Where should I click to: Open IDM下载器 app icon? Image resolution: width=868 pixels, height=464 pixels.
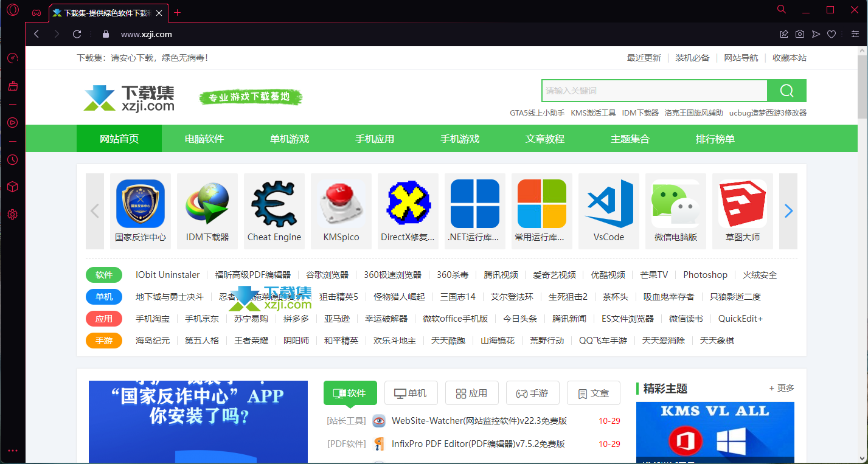[x=207, y=211]
